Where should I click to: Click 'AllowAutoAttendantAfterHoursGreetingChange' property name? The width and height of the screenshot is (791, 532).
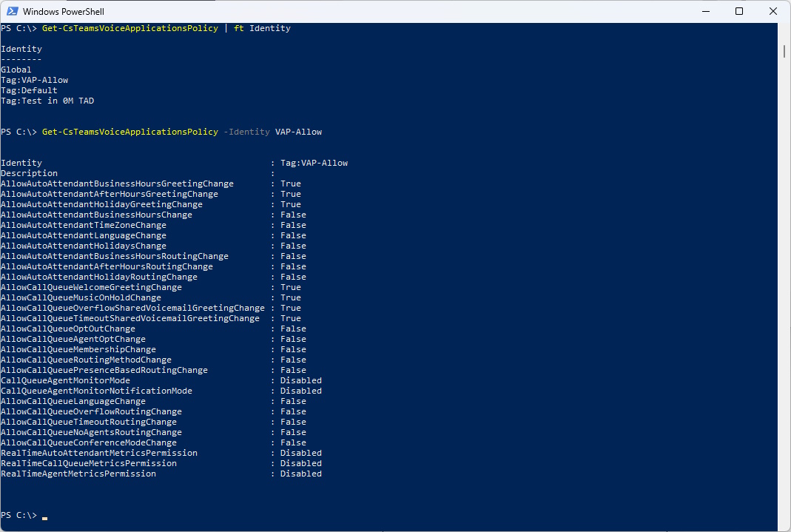(110, 194)
